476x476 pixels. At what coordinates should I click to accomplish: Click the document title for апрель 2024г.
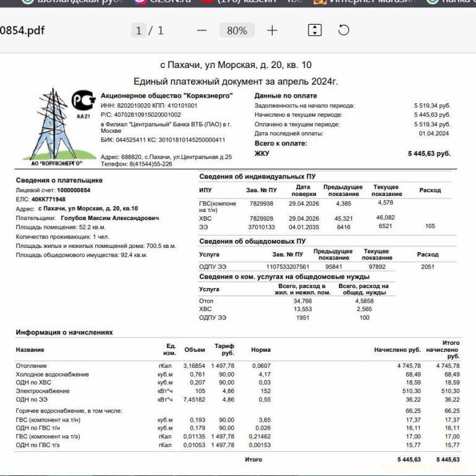click(x=236, y=81)
